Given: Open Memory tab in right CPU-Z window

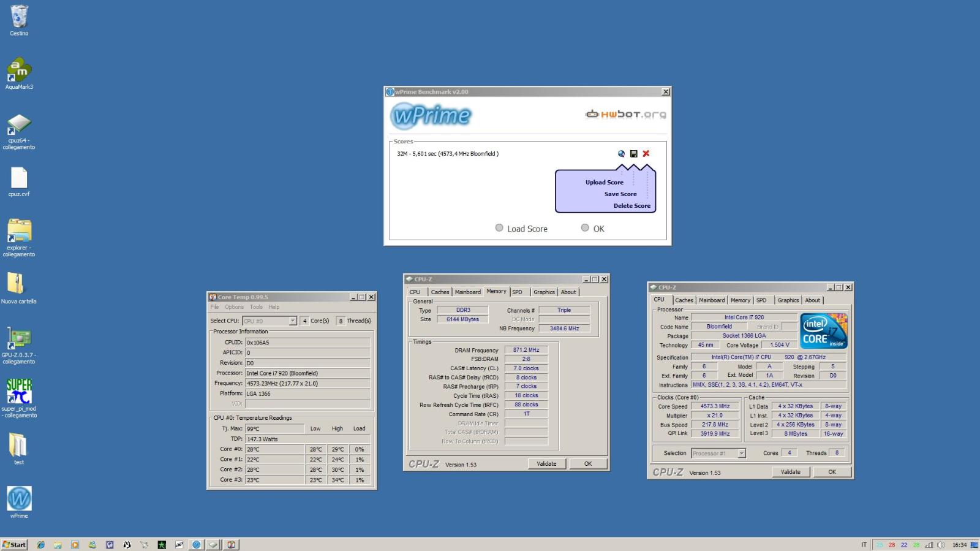Looking at the screenshot, I should 740,300.
